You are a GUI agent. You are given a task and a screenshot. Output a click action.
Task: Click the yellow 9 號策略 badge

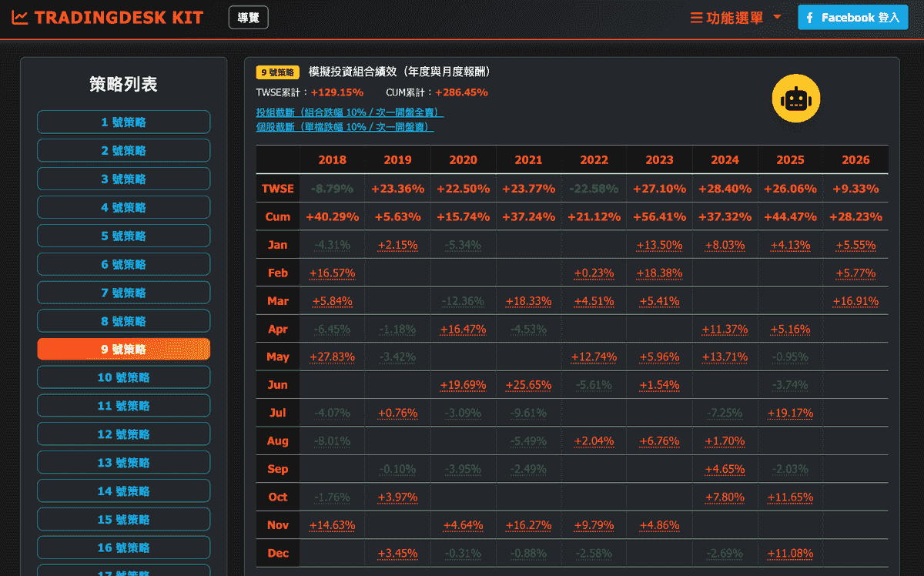pos(278,72)
